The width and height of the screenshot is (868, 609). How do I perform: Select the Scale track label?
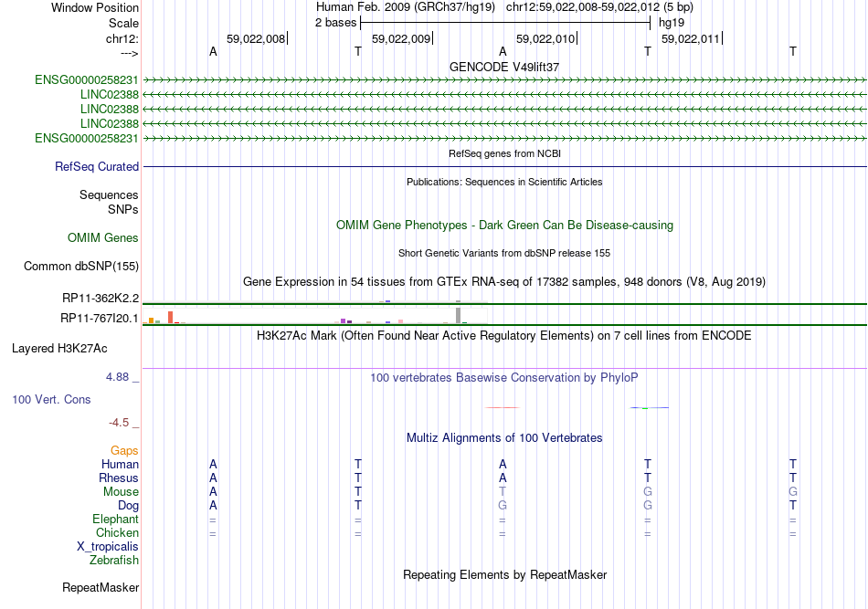point(123,23)
